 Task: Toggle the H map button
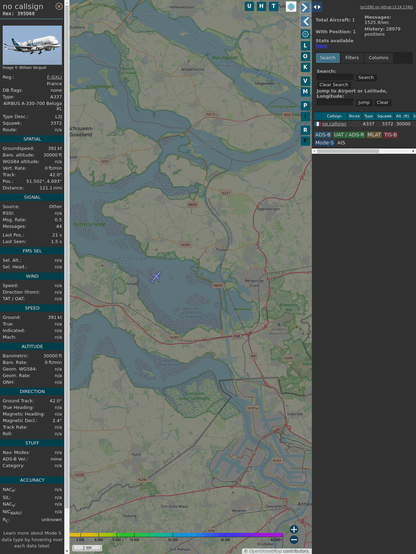click(261, 6)
